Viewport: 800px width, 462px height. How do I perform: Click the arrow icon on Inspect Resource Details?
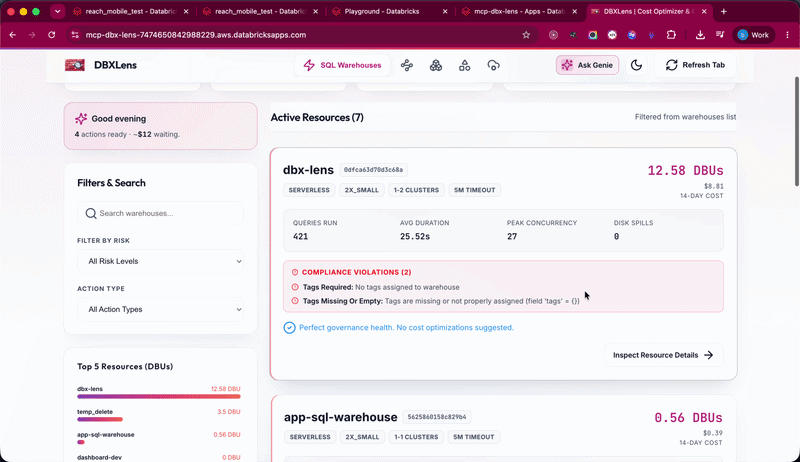(x=709, y=355)
